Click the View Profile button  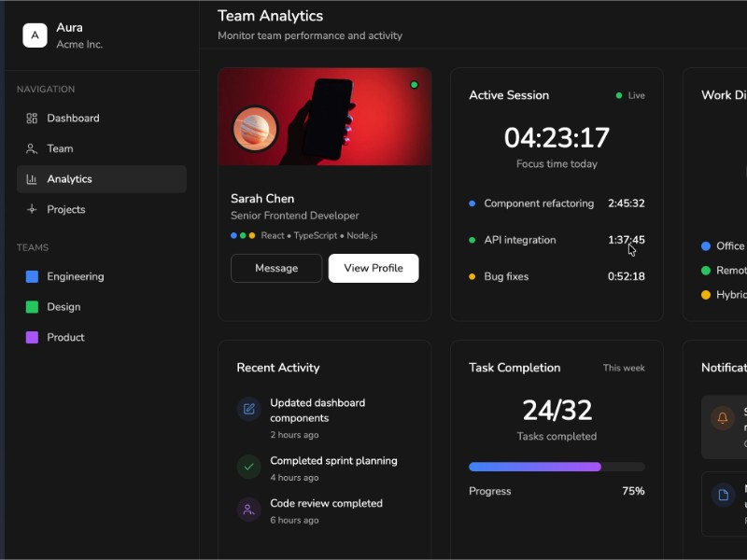pos(373,268)
